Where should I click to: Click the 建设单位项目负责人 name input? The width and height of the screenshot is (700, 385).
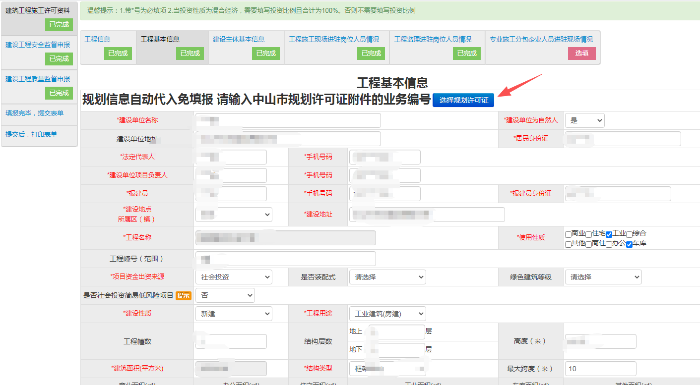coord(231,175)
